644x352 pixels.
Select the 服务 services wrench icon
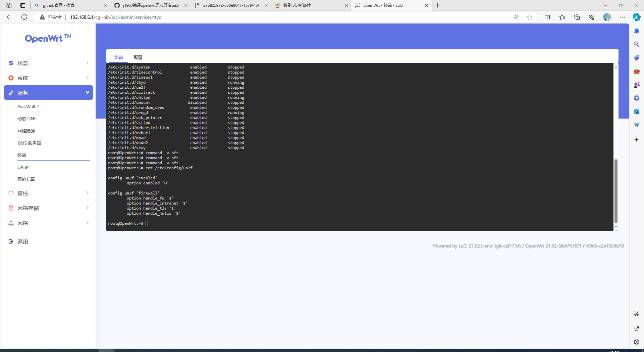10,93
